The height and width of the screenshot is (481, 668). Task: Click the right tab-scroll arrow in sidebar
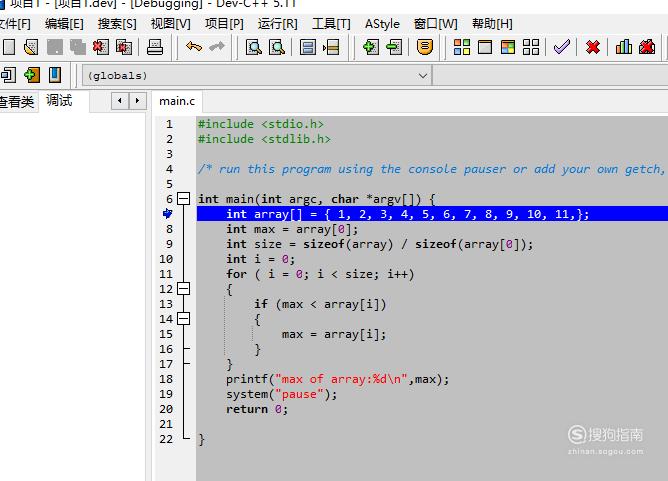(137, 101)
